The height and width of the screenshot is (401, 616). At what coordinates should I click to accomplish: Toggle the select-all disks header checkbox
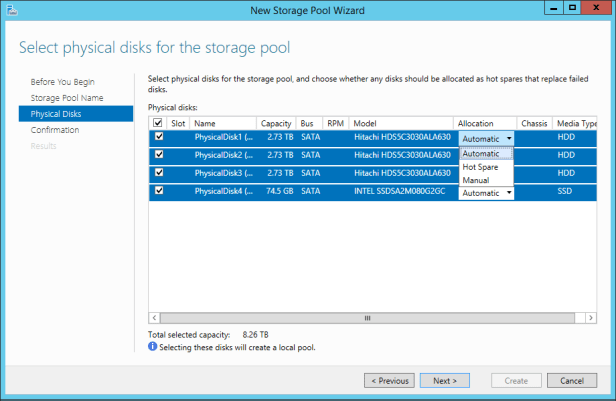click(157, 122)
